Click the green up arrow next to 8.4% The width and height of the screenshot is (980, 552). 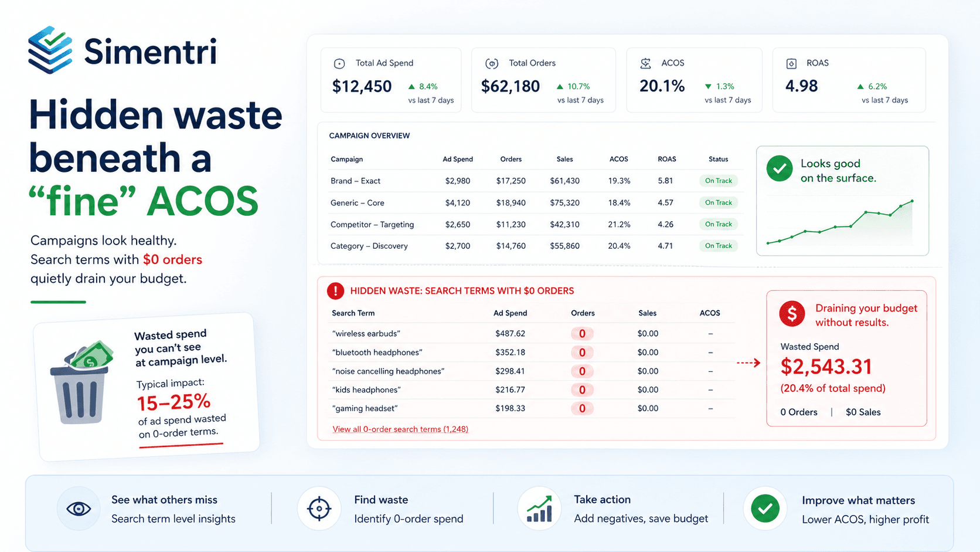coord(411,86)
